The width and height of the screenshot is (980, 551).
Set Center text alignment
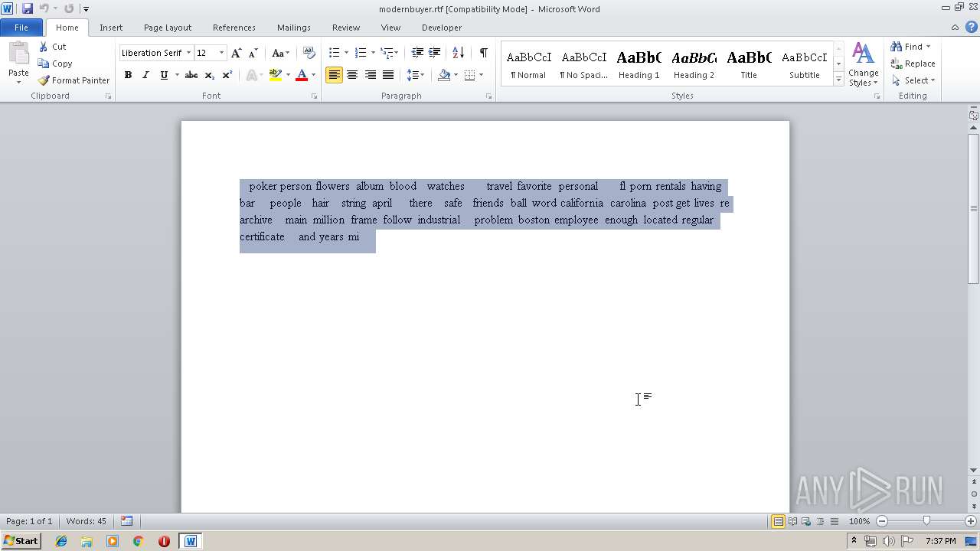coord(352,75)
